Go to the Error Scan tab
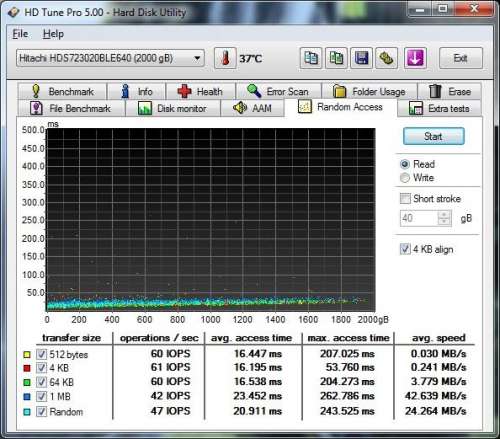 tap(278, 91)
